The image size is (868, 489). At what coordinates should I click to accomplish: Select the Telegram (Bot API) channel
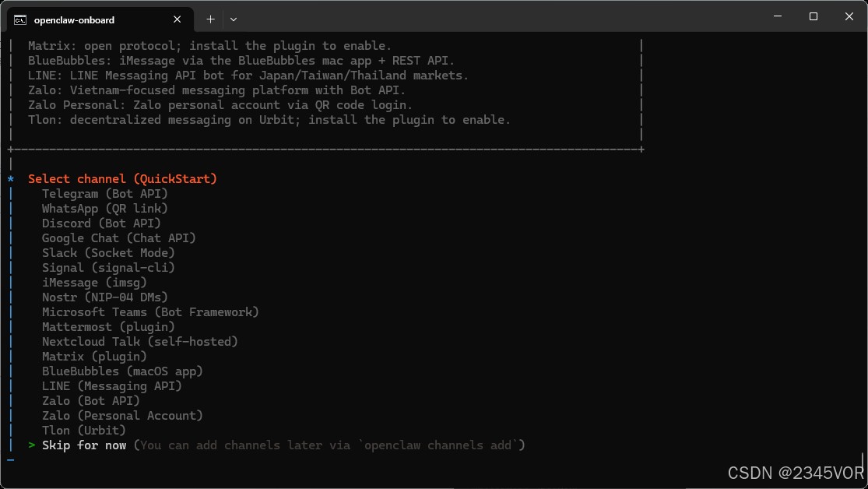click(105, 194)
